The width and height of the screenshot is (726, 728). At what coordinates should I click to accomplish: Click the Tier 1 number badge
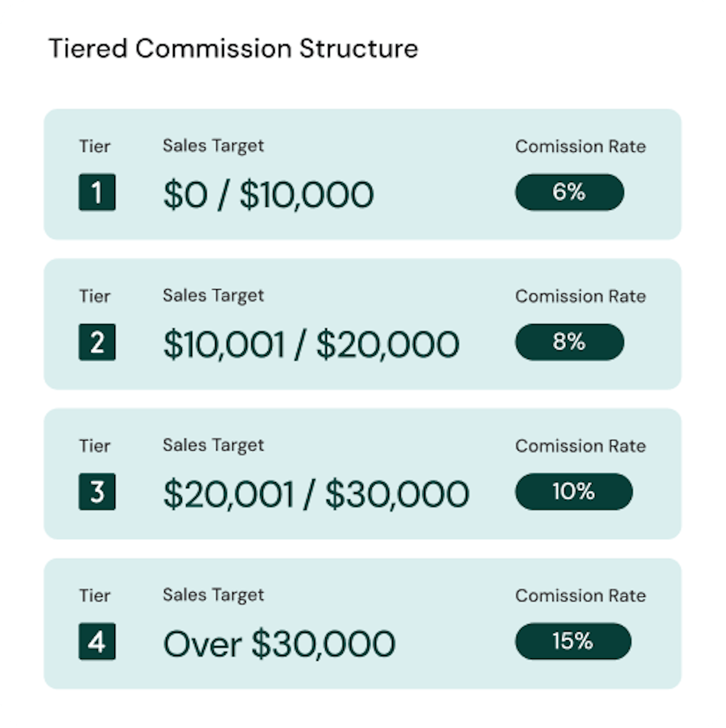pos(97,192)
